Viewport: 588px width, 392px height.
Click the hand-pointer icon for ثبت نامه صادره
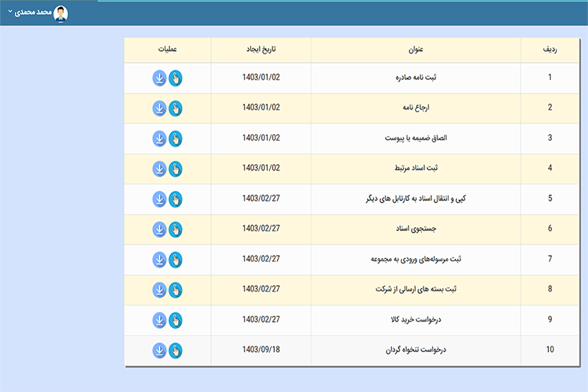coord(175,78)
